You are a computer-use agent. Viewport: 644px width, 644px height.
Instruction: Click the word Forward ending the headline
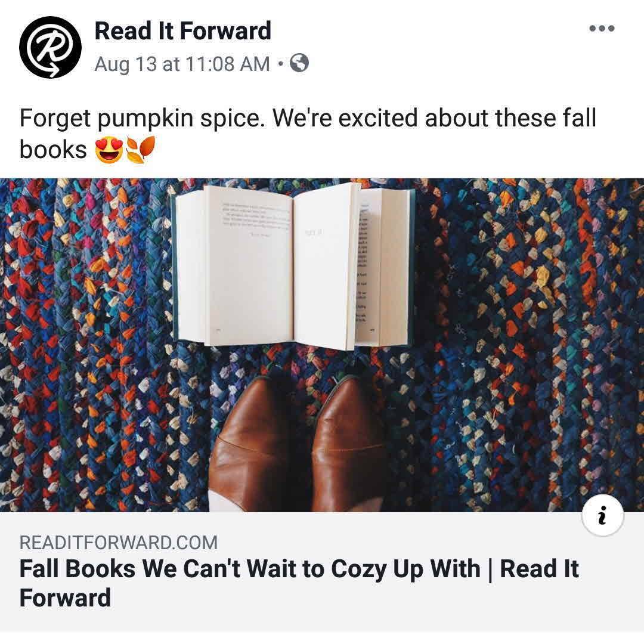tap(66, 597)
